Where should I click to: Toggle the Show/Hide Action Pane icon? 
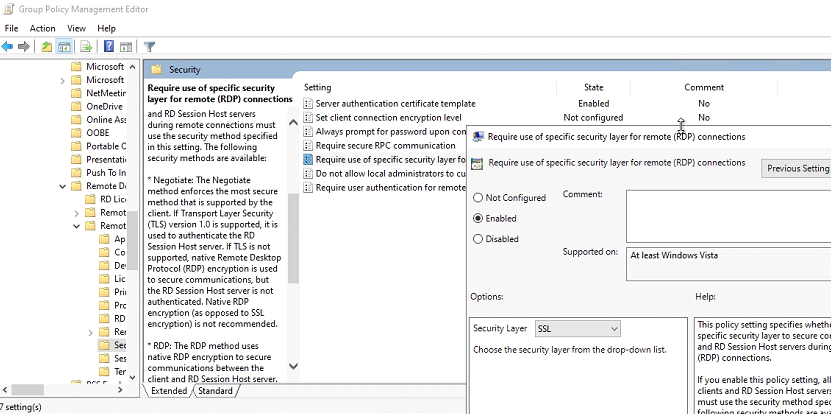click(x=126, y=46)
